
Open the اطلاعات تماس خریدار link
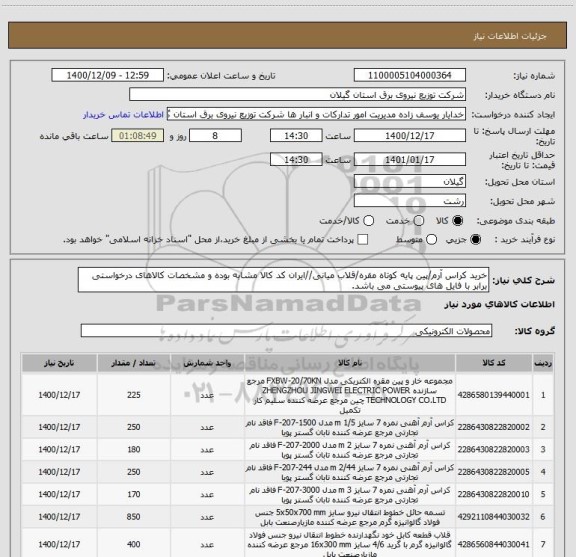click(x=123, y=115)
